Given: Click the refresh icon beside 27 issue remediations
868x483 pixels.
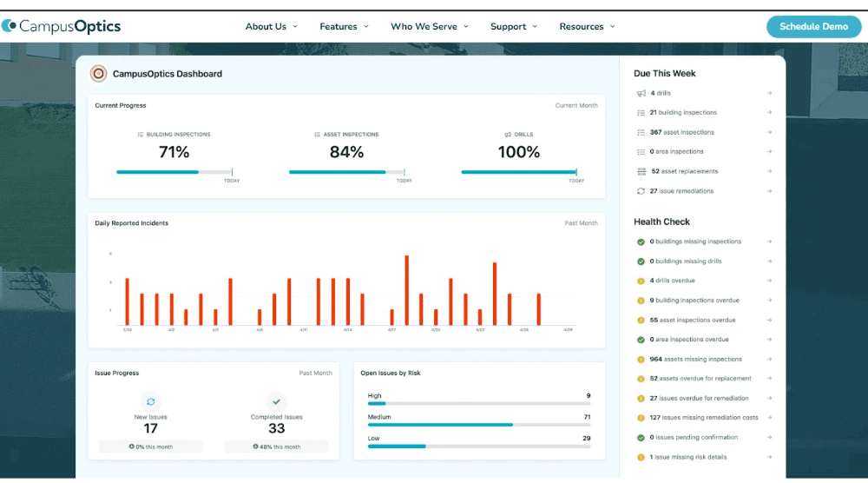Looking at the screenshot, I should 641,191.
